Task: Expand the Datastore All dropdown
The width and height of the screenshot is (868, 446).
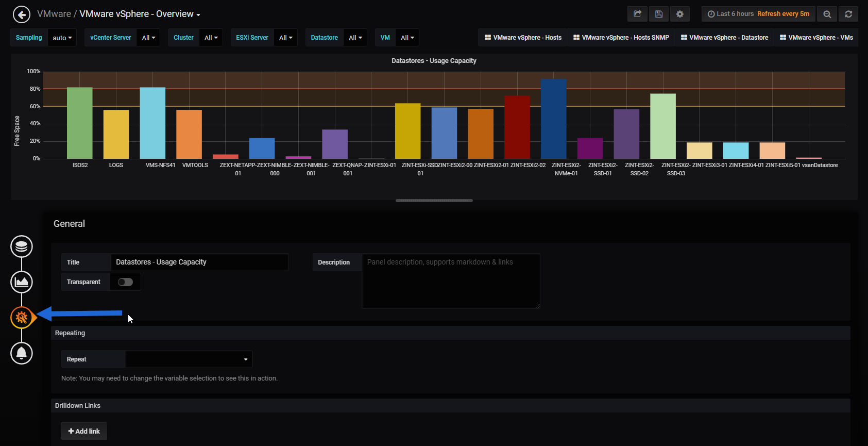Action: click(x=355, y=38)
